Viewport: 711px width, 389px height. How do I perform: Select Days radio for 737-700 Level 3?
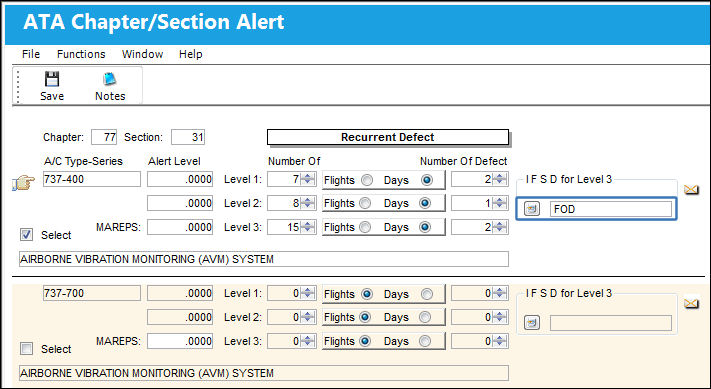click(x=425, y=341)
